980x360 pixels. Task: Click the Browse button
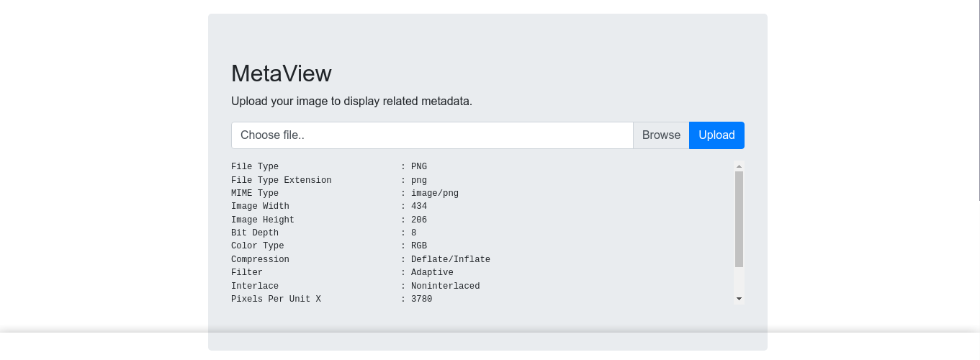click(x=661, y=135)
